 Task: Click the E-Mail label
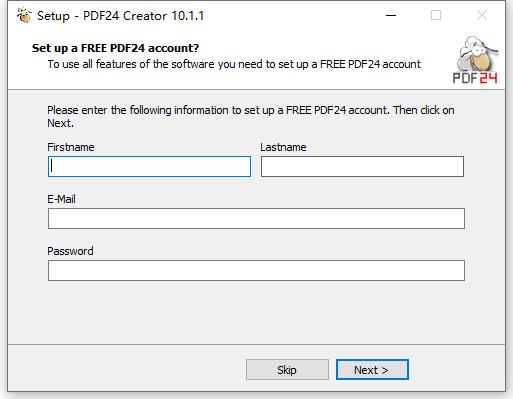pos(61,199)
